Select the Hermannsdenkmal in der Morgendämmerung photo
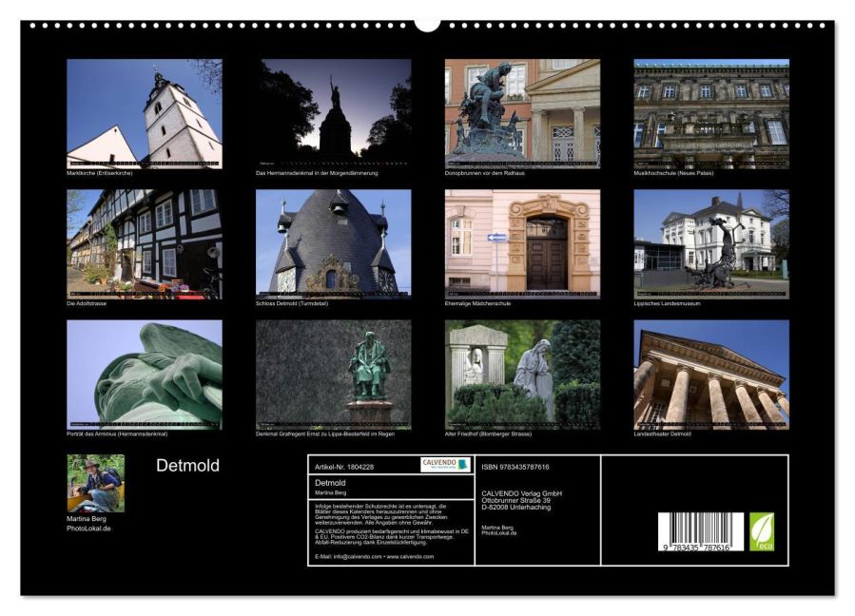The width and height of the screenshot is (855, 616). coord(333,113)
